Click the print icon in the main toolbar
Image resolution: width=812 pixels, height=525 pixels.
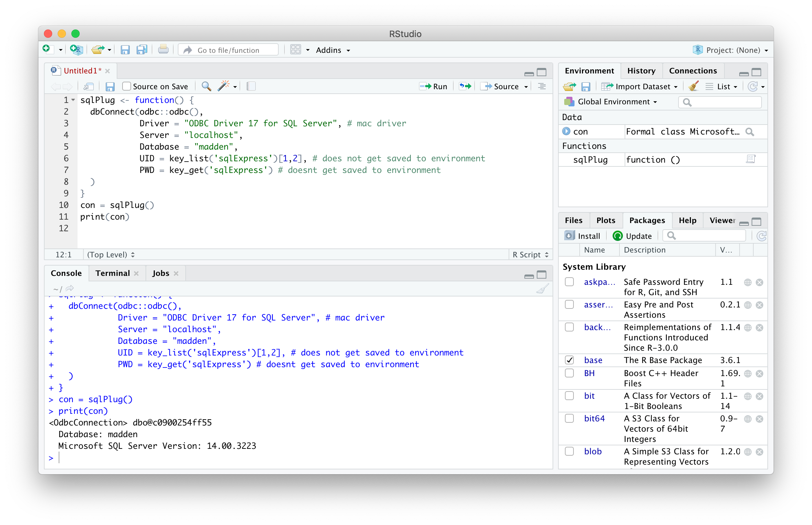pyautogui.click(x=163, y=50)
